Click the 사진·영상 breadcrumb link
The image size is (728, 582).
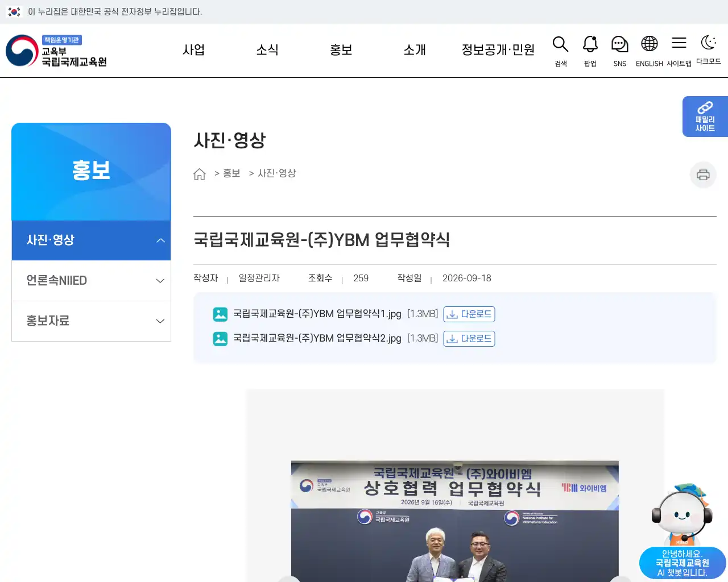tap(277, 173)
